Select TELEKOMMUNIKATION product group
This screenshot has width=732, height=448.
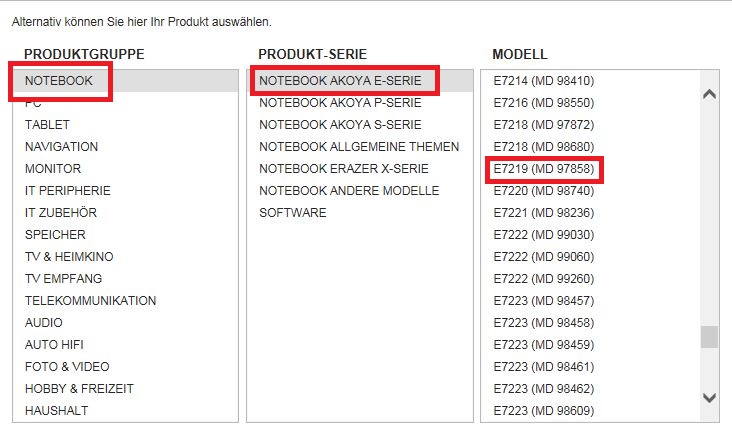(90, 301)
